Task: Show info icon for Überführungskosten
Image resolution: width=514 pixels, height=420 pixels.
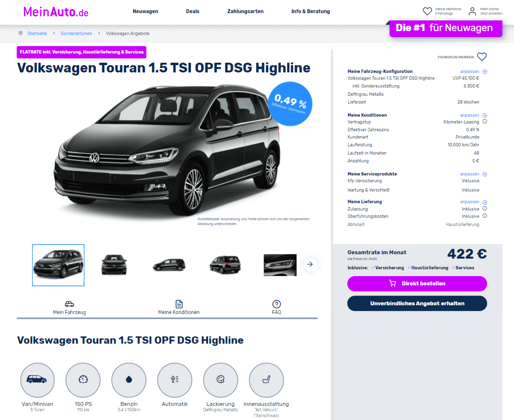Action: coord(485,215)
